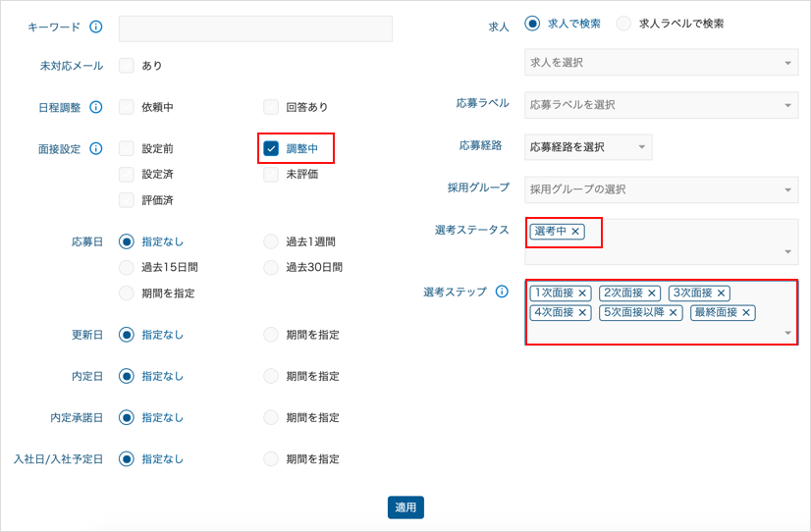
Task: Remove the 選考中 status tag
Action: click(x=575, y=232)
